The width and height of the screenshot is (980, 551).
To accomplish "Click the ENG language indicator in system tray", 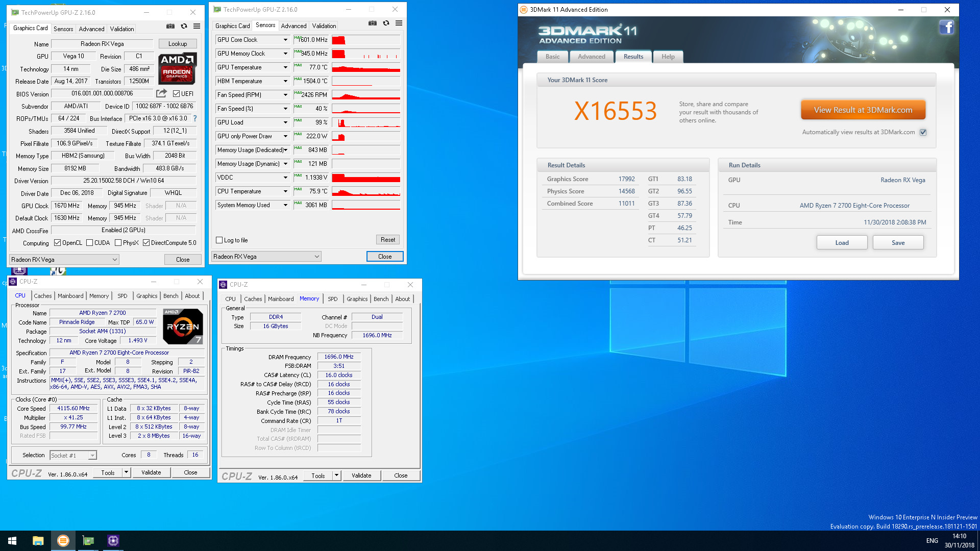I will (932, 541).
